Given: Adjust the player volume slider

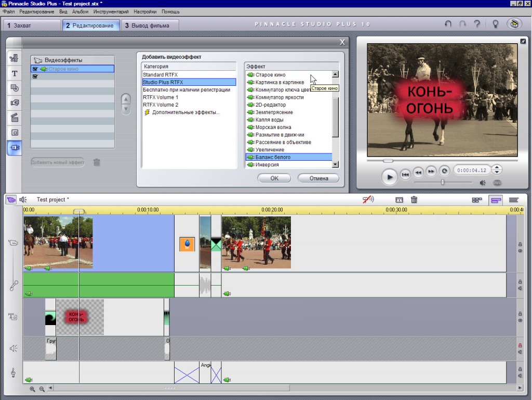Looking at the screenshot, I should 443,183.
